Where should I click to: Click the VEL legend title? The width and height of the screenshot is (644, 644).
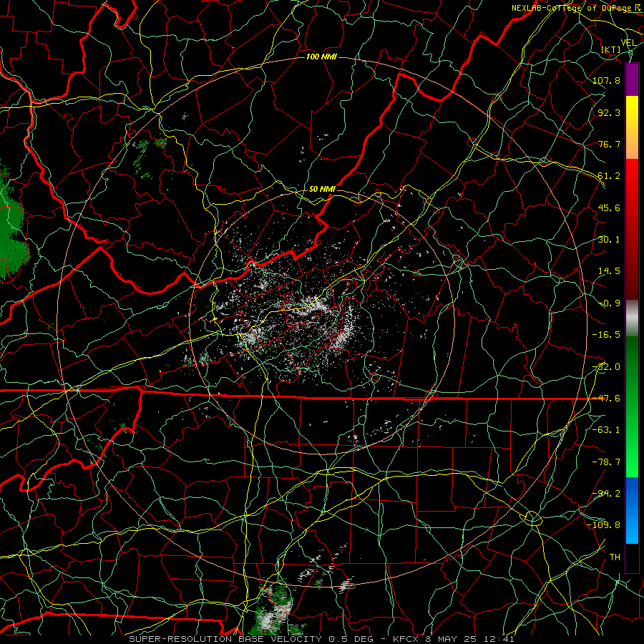(x=628, y=43)
